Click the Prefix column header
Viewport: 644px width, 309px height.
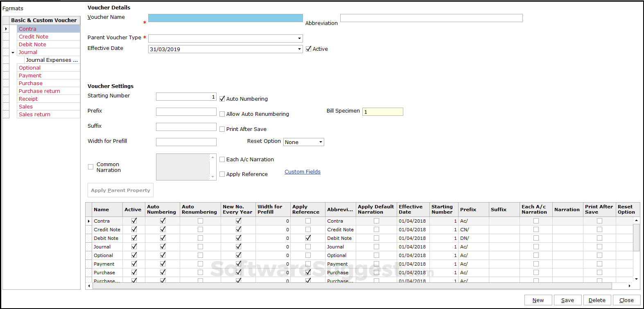[474, 209]
